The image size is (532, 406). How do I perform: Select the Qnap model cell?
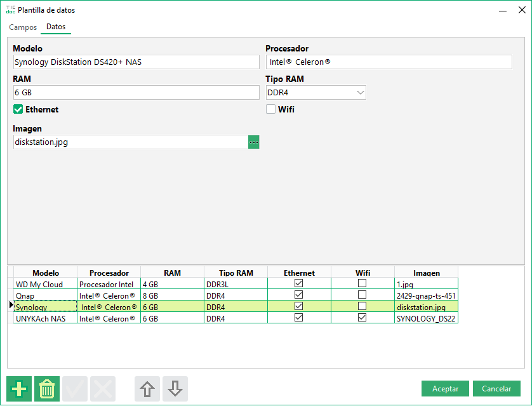coord(46,295)
